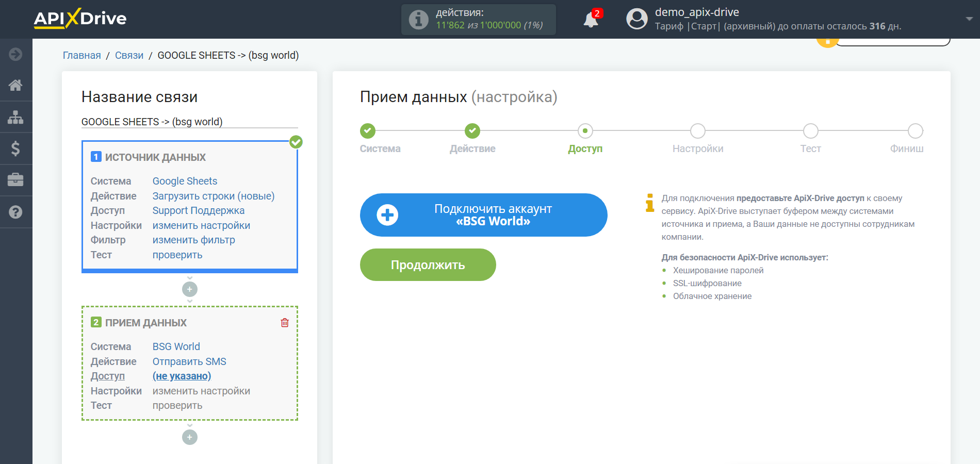980x464 pixels.
Task: Open the Отправить SMS action link
Action: [x=189, y=361]
